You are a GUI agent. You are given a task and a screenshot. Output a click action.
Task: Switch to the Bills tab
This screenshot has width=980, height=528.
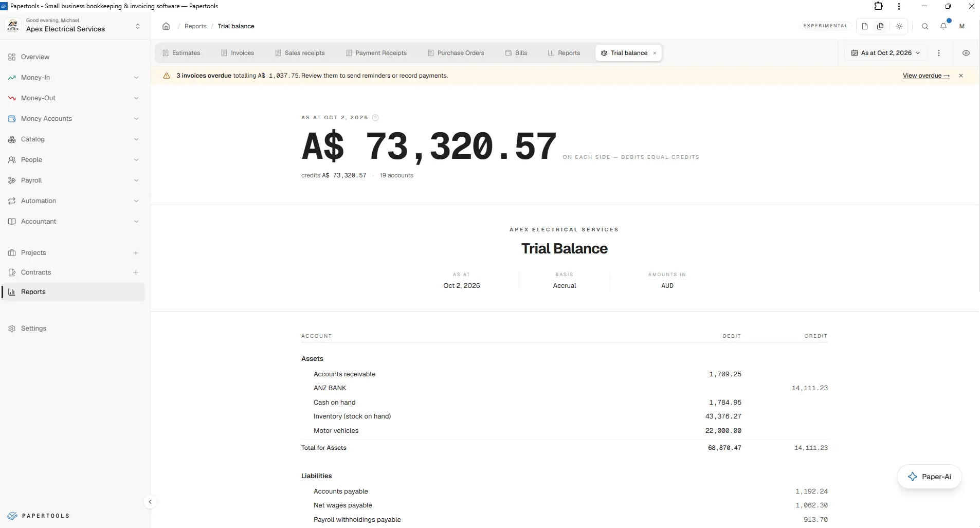tap(516, 53)
